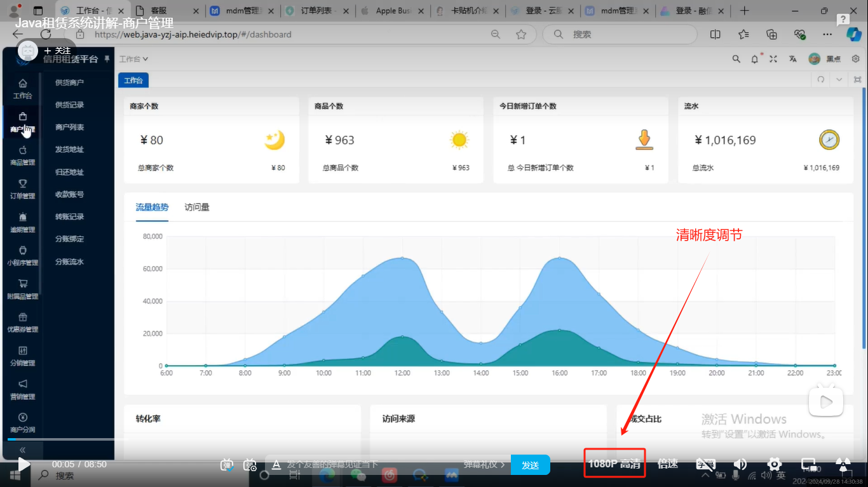Click the header fullscreen arrows icon

[773, 59]
